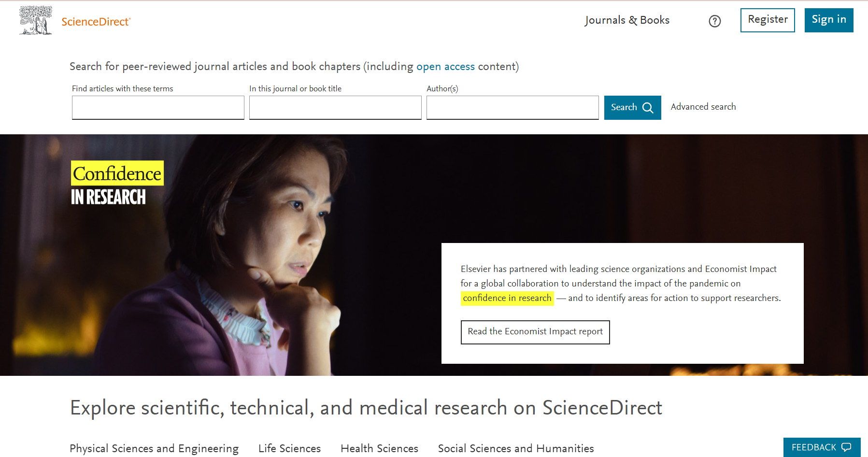Viewport: 868px width, 457px height.
Task: Read the Economist Impact report
Action: point(535,332)
